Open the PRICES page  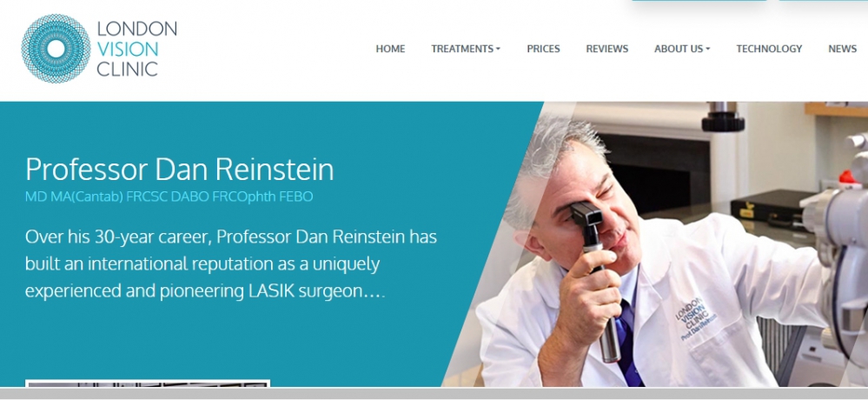click(543, 49)
